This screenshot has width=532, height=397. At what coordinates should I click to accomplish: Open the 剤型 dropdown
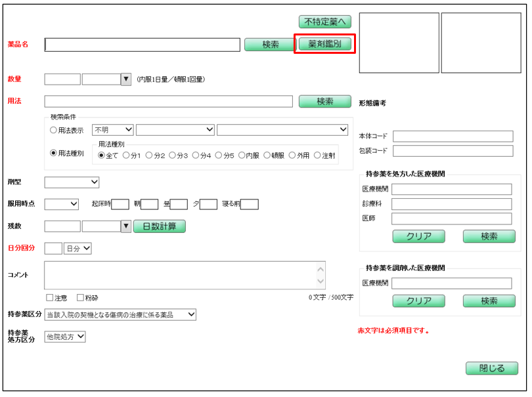coord(72,182)
